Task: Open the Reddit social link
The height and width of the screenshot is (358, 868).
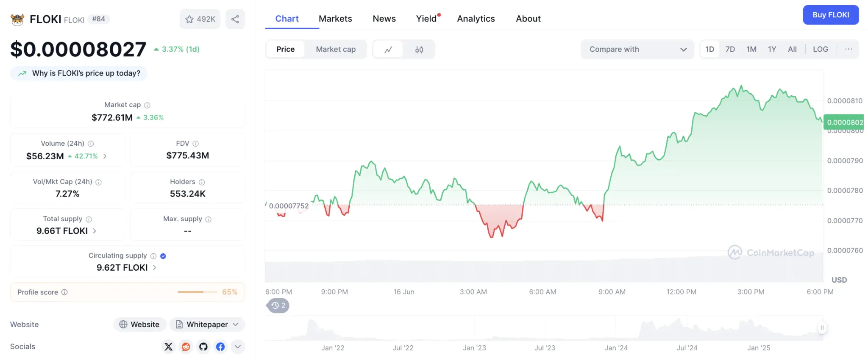Action: [186, 347]
